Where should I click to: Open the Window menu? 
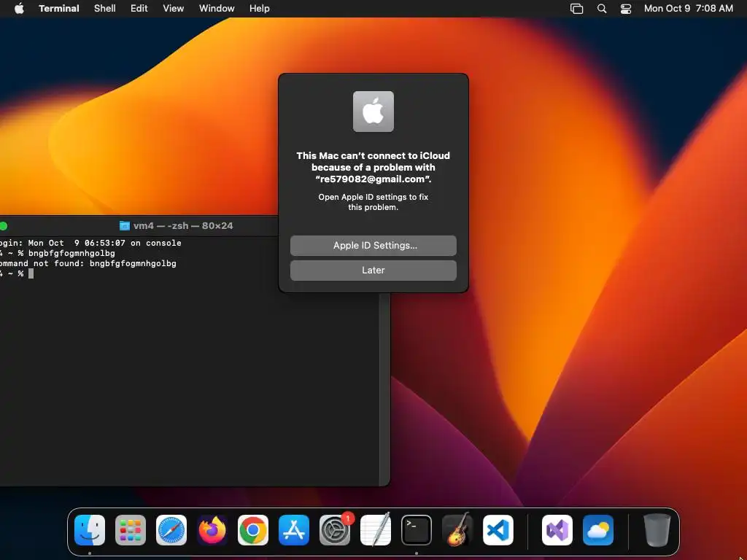point(217,9)
